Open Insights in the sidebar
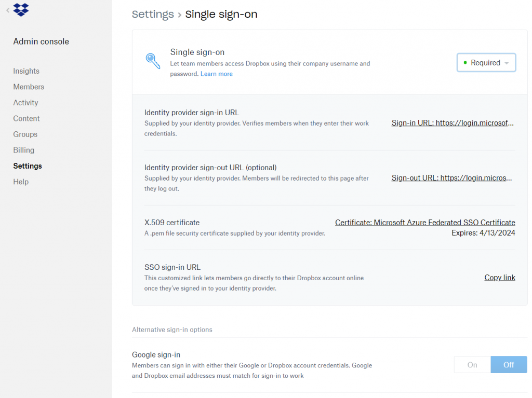 pos(26,71)
